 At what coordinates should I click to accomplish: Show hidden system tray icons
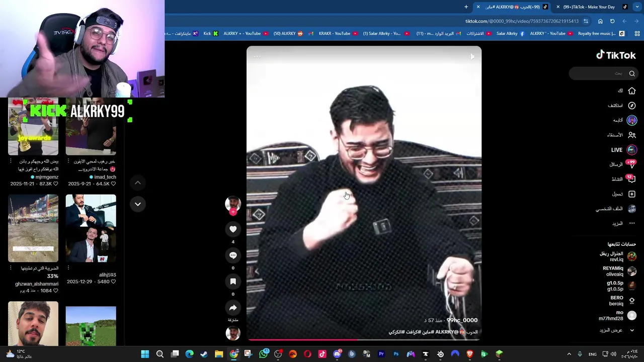click(569, 354)
